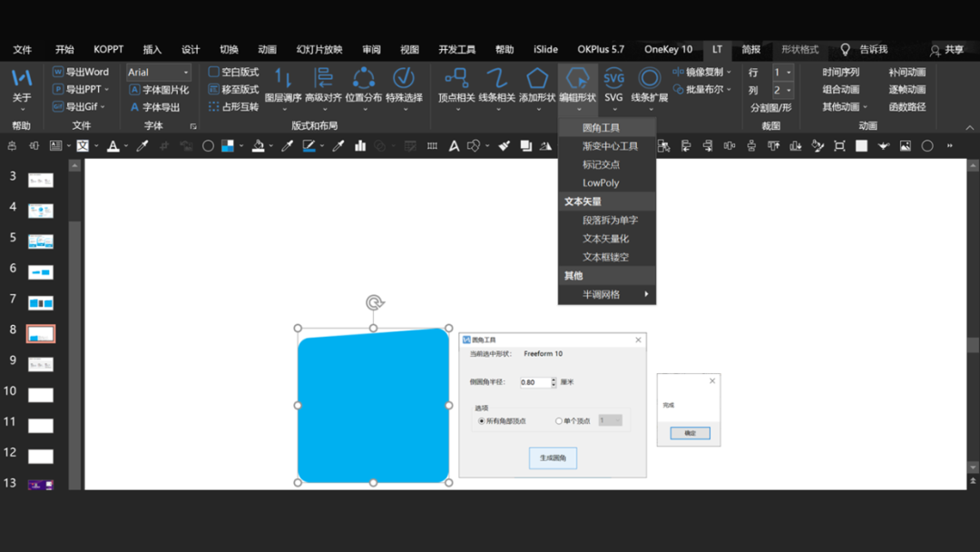Image resolution: width=980 pixels, height=552 pixels.
Task: Switch to the iSlide tab
Action: [545, 49]
